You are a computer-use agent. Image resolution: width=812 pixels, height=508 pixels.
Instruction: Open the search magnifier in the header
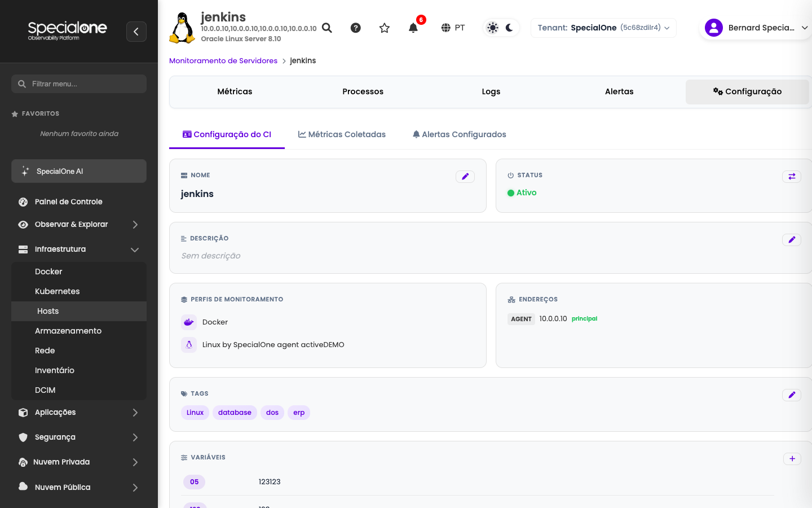click(327, 28)
